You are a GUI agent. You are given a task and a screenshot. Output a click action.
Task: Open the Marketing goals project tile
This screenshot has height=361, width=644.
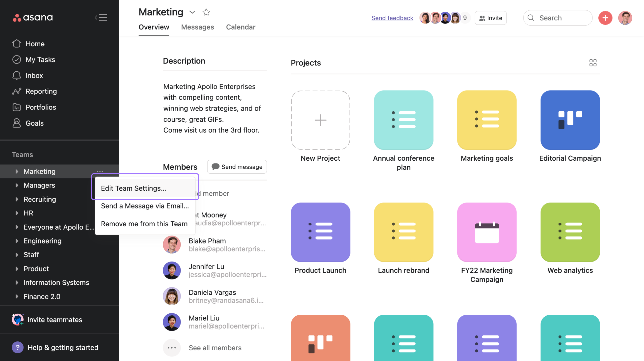tap(487, 120)
